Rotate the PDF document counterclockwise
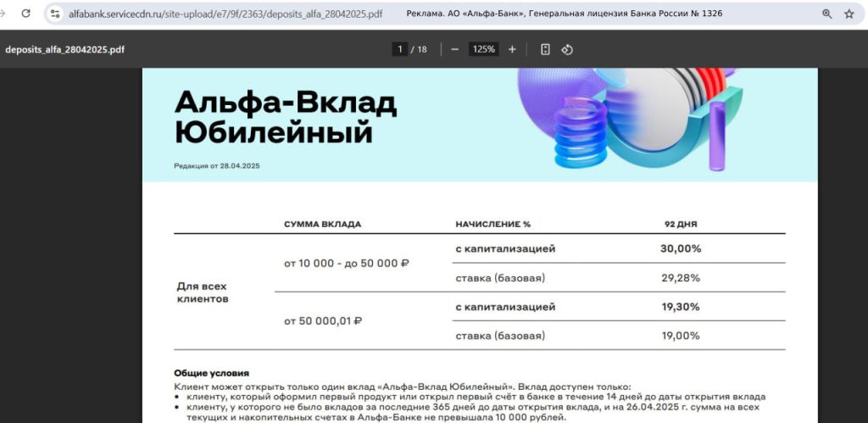This screenshot has width=868, height=423. pyautogui.click(x=567, y=49)
